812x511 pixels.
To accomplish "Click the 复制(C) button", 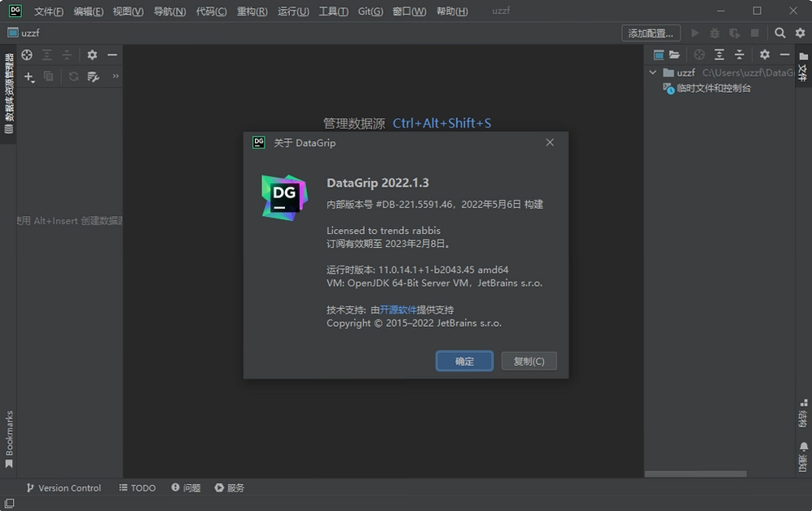I will pos(529,361).
